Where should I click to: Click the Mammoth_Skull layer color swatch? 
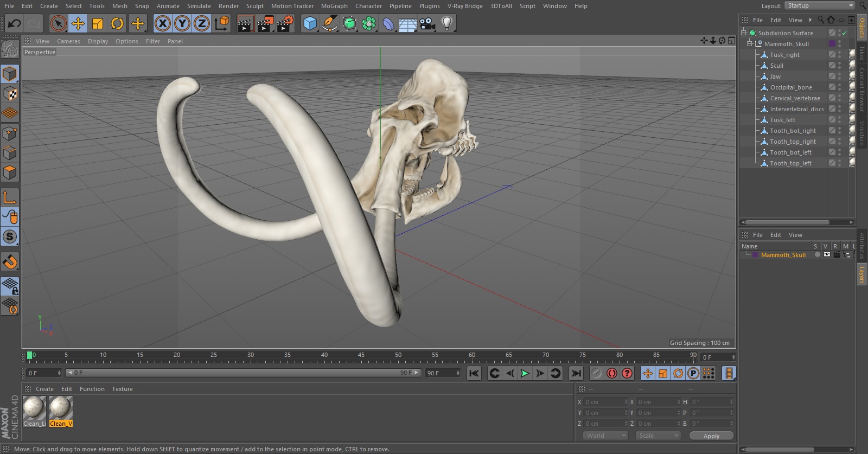(x=755, y=255)
